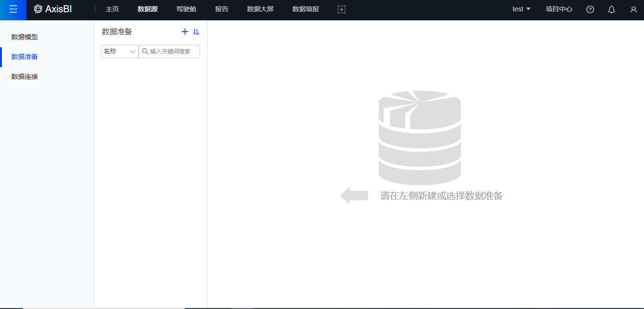Image resolution: width=644 pixels, height=309 pixels.
Task: Click the sort order icon in 数据准备 panel
Action: [x=196, y=32]
